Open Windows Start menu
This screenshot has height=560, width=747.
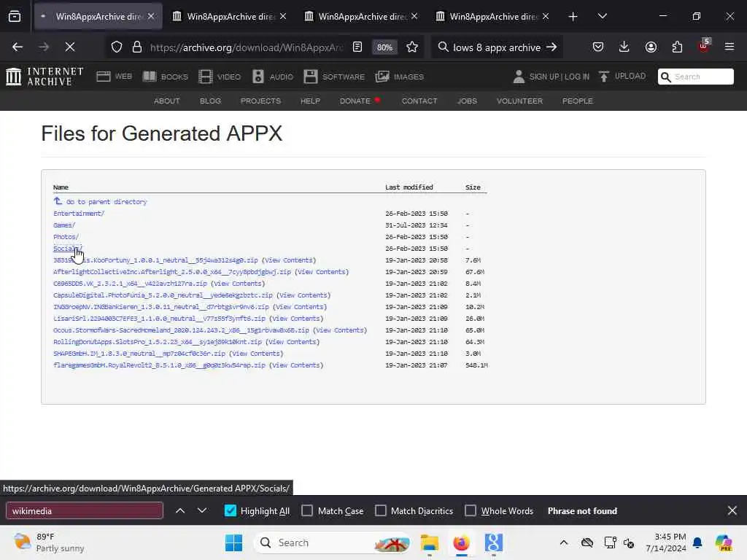tap(233, 542)
